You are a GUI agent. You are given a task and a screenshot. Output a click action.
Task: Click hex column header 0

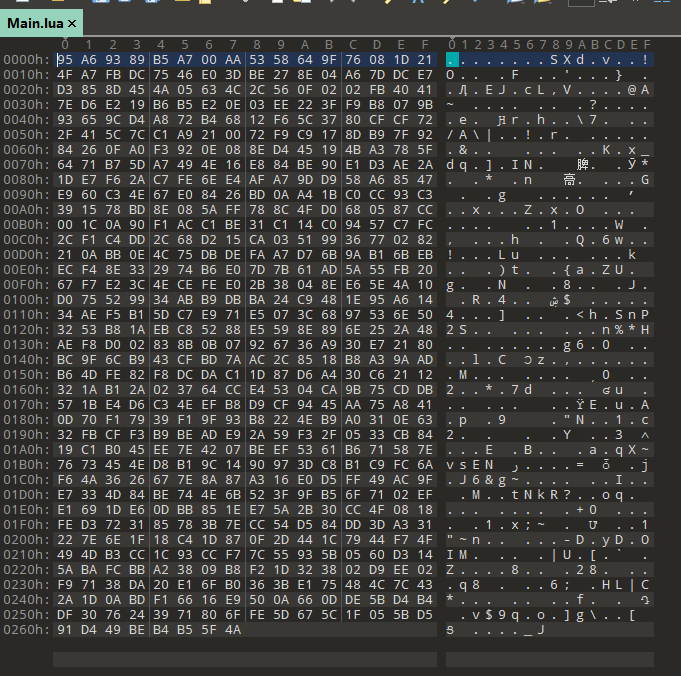[x=65, y=44]
